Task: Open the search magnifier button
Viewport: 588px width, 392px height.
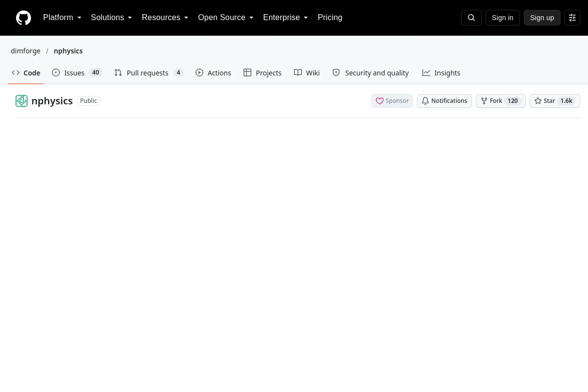Action: pyautogui.click(x=471, y=18)
